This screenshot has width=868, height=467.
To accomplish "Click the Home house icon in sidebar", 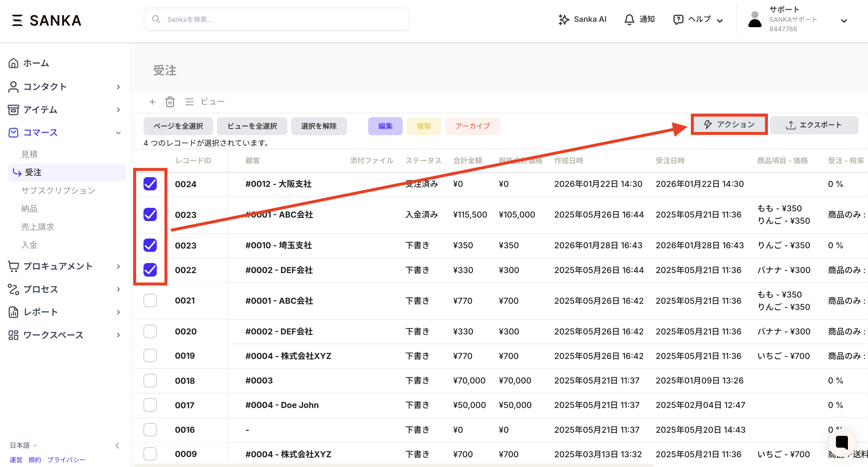I will [14, 63].
